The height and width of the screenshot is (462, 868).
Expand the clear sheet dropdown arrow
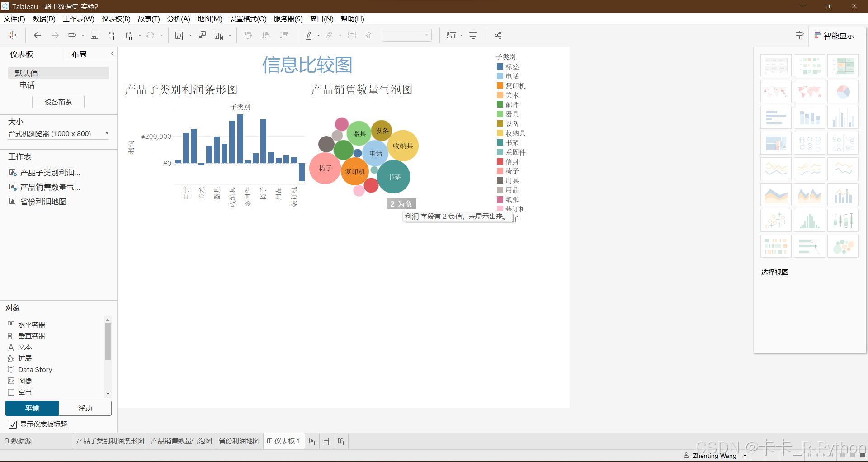[x=230, y=35]
